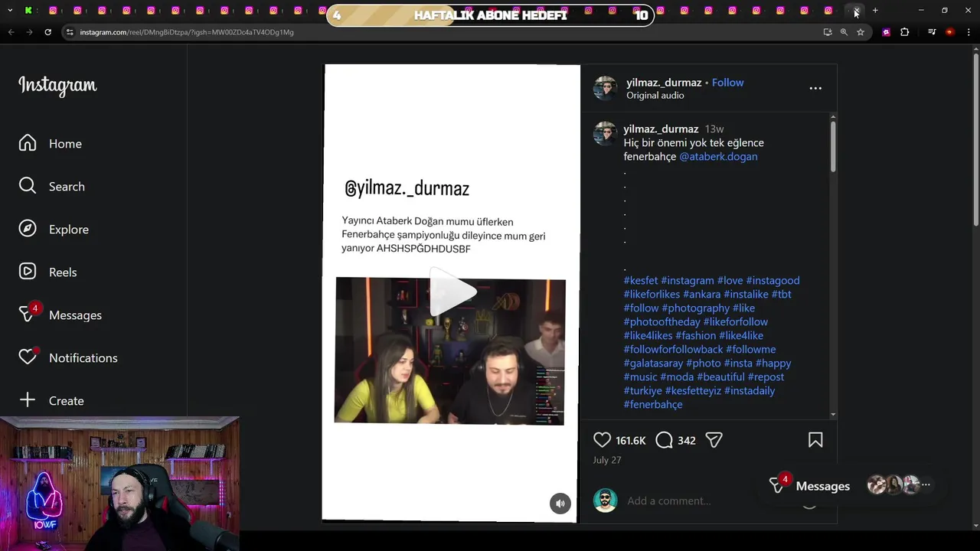Toggle the reel's mute speaker button
This screenshot has width=980, height=551.
(x=560, y=503)
